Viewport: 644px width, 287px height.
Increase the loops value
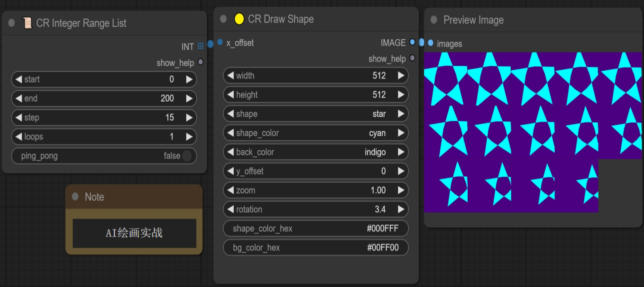coord(189,136)
